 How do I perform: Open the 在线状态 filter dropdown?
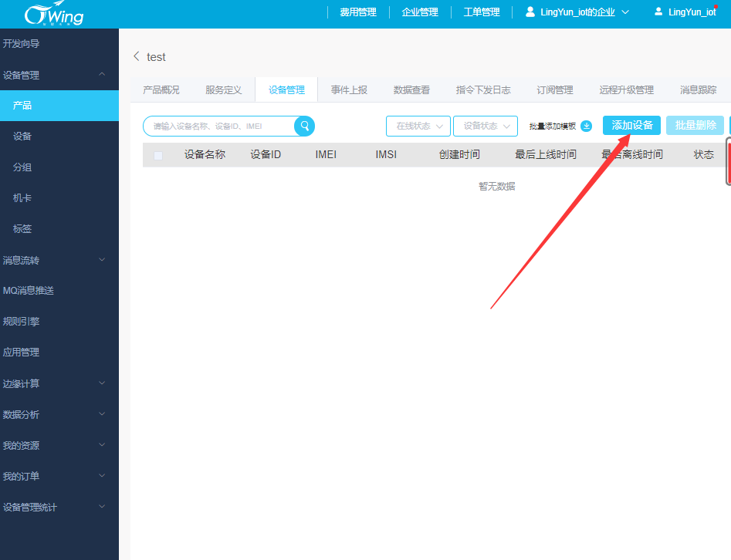418,126
